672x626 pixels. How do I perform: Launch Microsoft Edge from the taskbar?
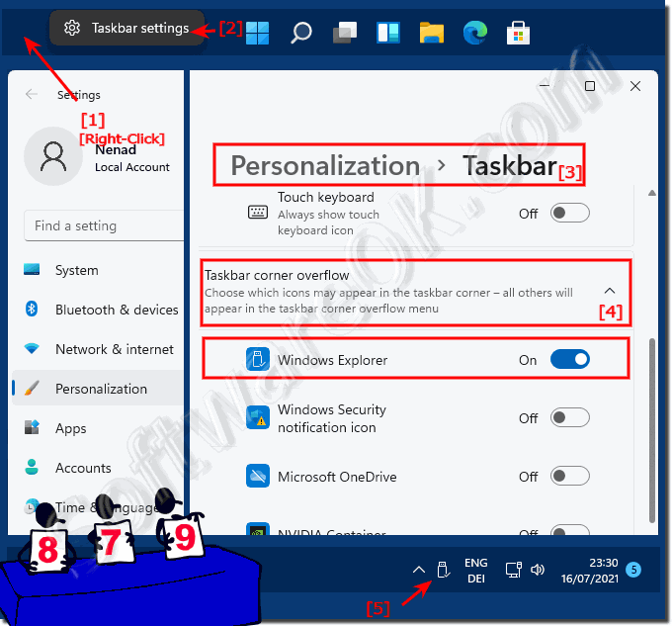coord(475,33)
